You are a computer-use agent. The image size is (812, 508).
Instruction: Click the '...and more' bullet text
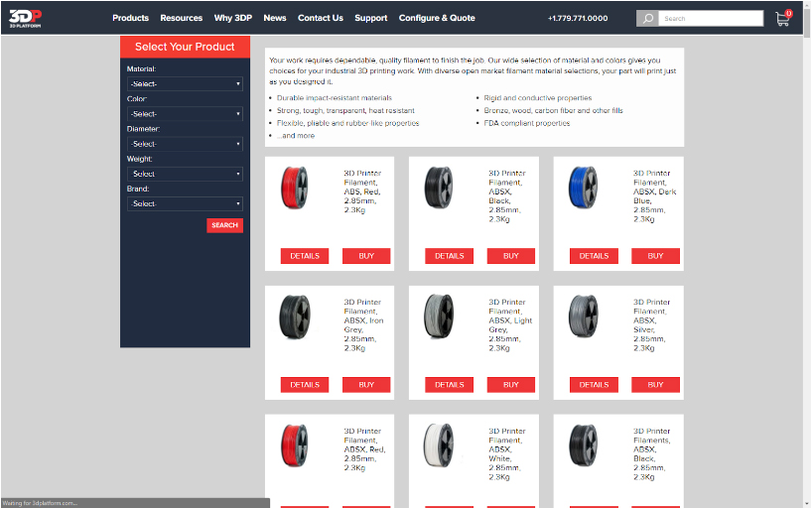coord(295,136)
